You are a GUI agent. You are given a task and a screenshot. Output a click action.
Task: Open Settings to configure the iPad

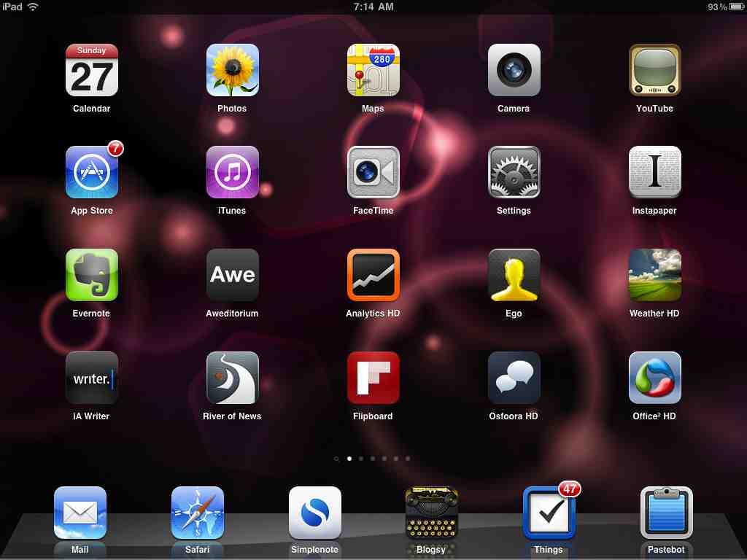coord(514,173)
